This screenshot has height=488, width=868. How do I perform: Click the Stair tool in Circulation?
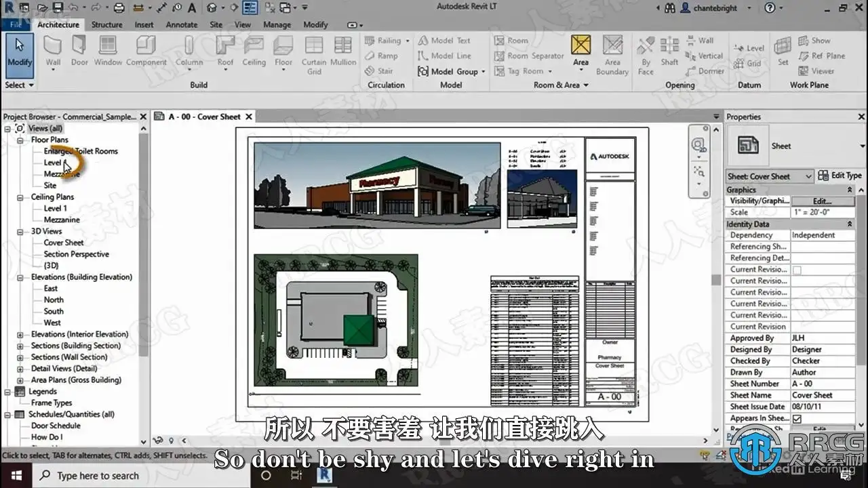pyautogui.click(x=378, y=70)
